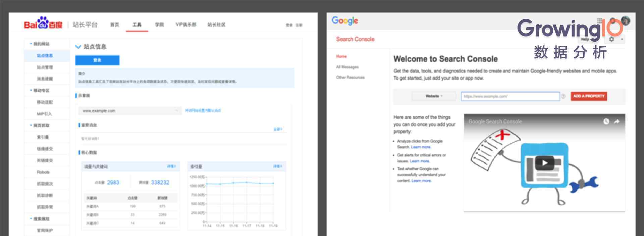Select 站点管理 in the Baidu sidebar
This screenshot has height=236, width=644.
pyautogui.click(x=45, y=67)
